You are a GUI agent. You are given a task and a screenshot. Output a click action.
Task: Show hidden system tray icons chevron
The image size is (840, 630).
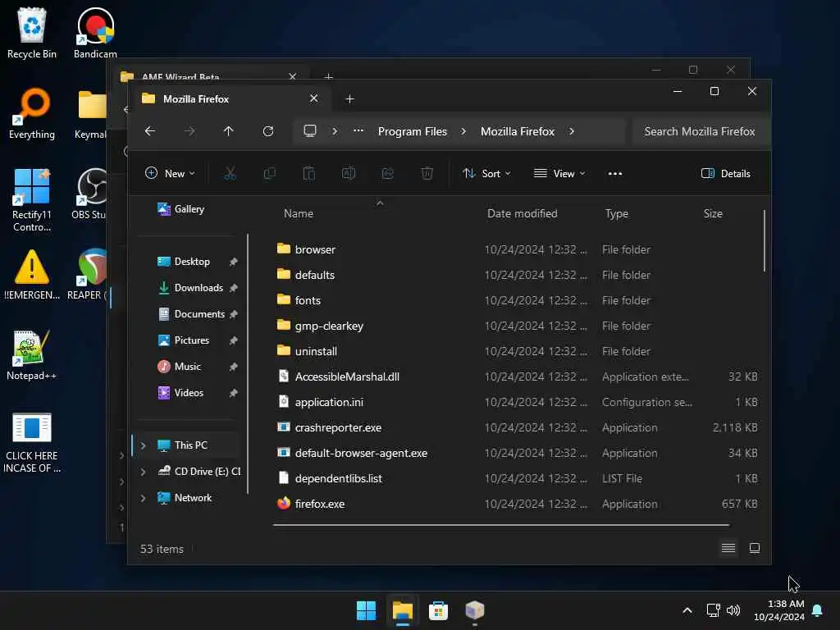coord(687,610)
